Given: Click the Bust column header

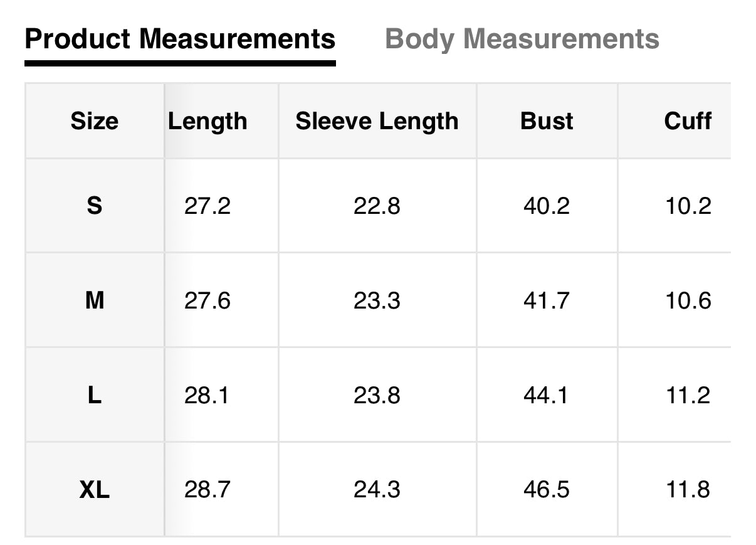Looking at the screenshot, I should (x=547, y=120).
